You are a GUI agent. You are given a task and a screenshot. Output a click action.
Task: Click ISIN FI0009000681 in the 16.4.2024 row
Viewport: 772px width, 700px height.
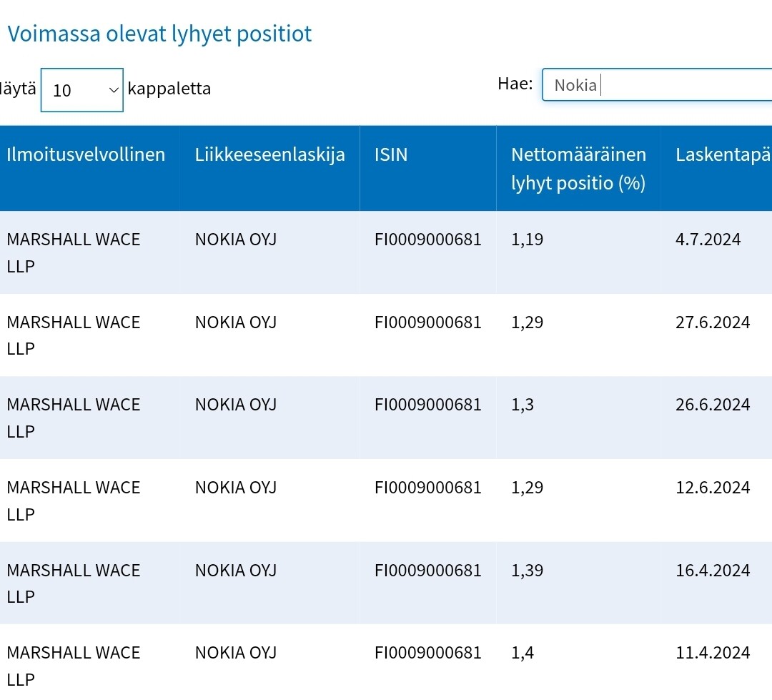click(428, 570)
